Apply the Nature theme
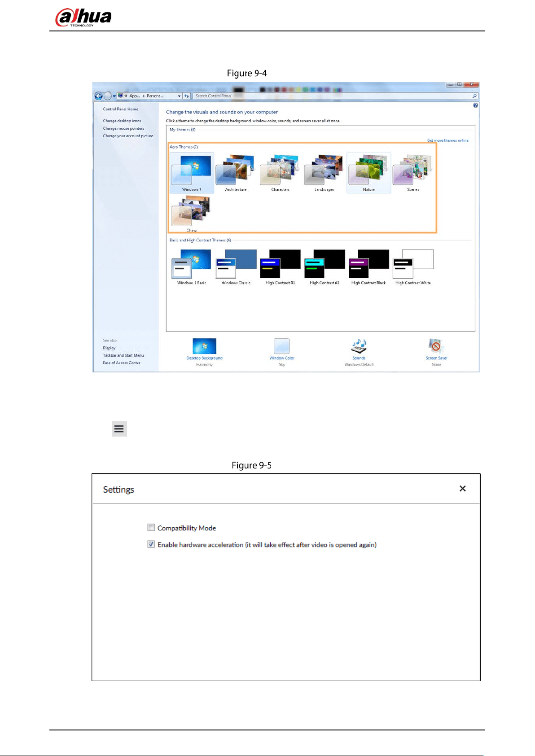535x756 pixels. (x=368, y=173)
